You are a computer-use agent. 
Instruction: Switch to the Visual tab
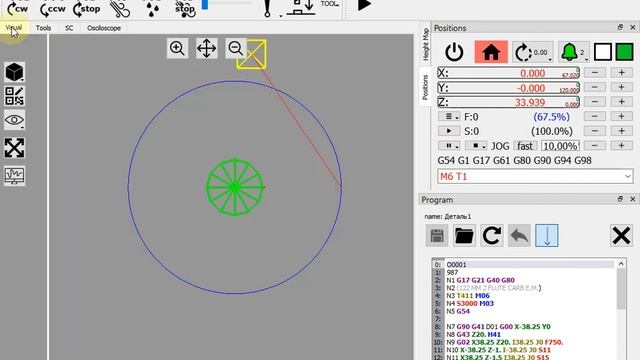(13, 28)
